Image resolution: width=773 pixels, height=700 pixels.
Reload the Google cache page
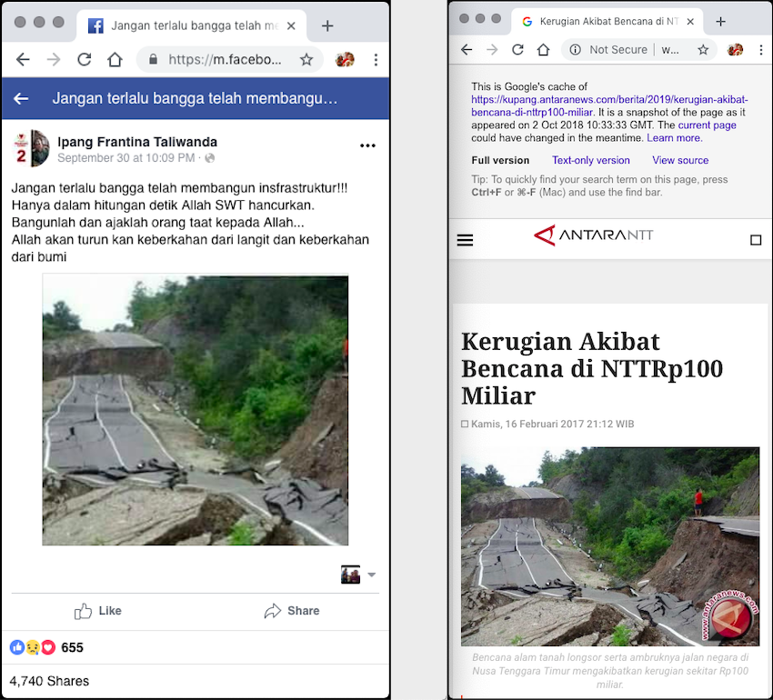(x=517, y=50)
